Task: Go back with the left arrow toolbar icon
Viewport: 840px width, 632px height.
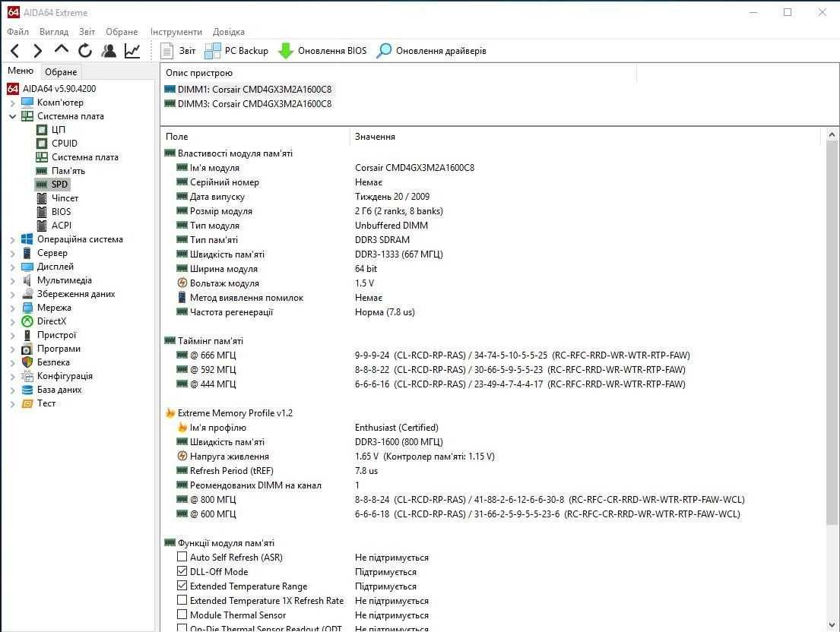Action: click(x=15, y=51)
